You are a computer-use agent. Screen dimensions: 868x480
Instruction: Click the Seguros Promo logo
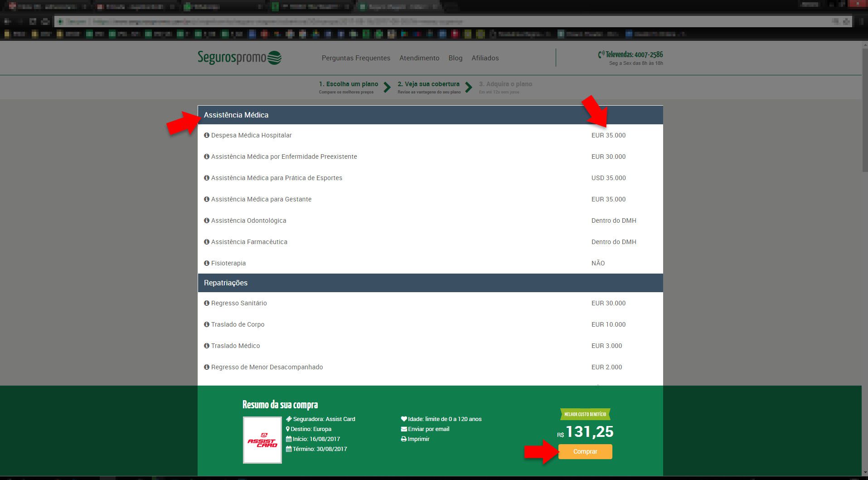point(239,58)
